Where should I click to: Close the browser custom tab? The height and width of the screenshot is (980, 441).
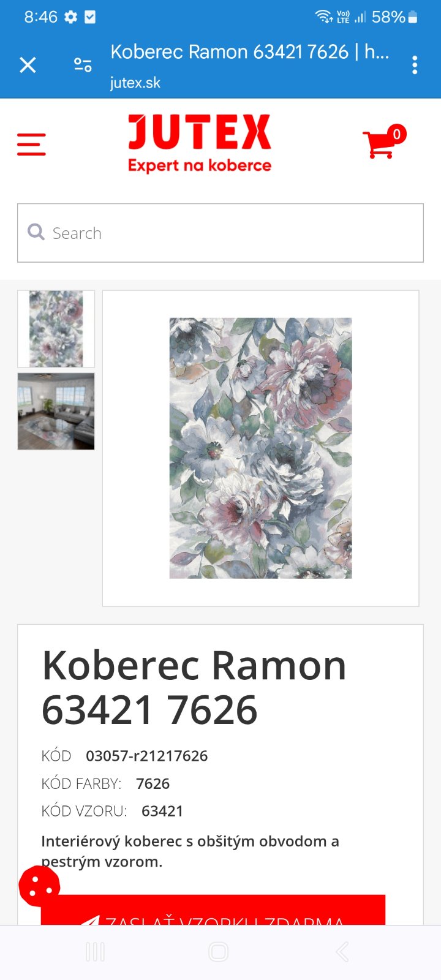[28, 64]
